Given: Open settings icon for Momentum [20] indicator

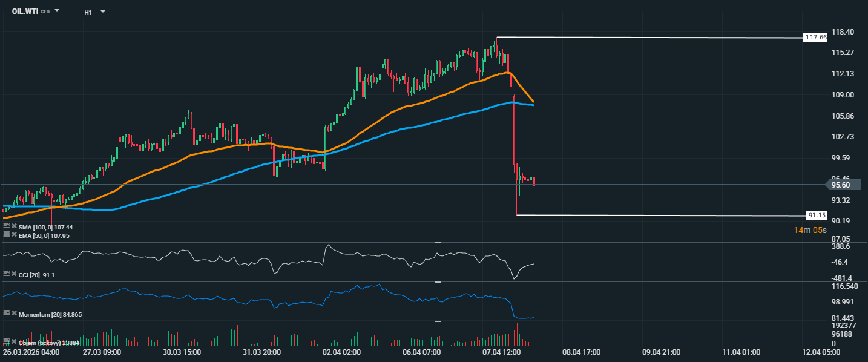Looking at the screenshot, I should tap(7, 314).
